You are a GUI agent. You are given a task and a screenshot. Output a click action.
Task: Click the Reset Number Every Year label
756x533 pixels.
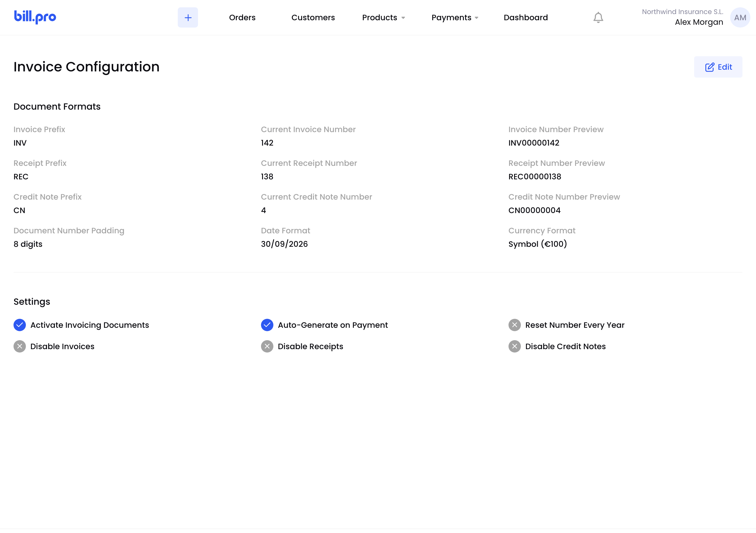575,325
